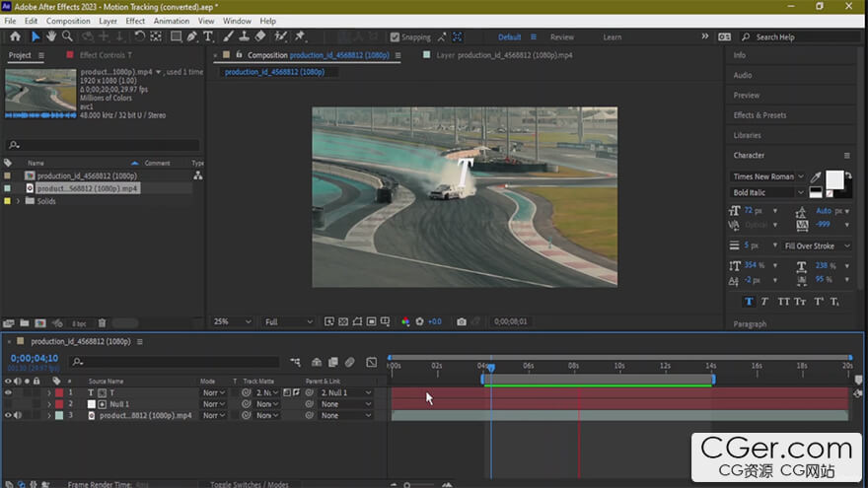Toggle Faux Bold in Character panel
The width and height of the screenshot is (868, 488).
coord(749,302)
